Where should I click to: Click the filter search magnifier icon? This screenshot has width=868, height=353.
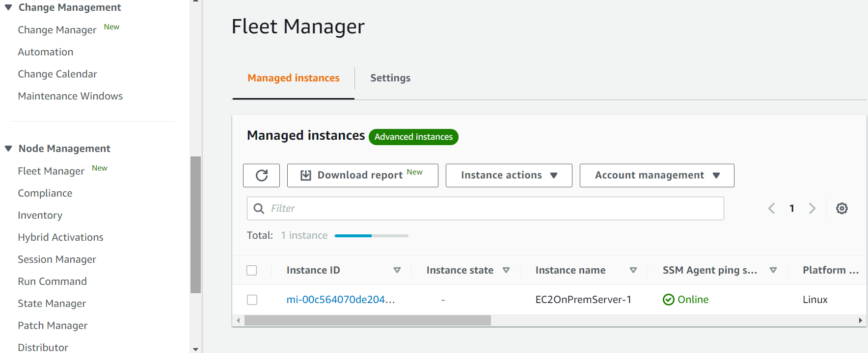click(x=259, y=208)
